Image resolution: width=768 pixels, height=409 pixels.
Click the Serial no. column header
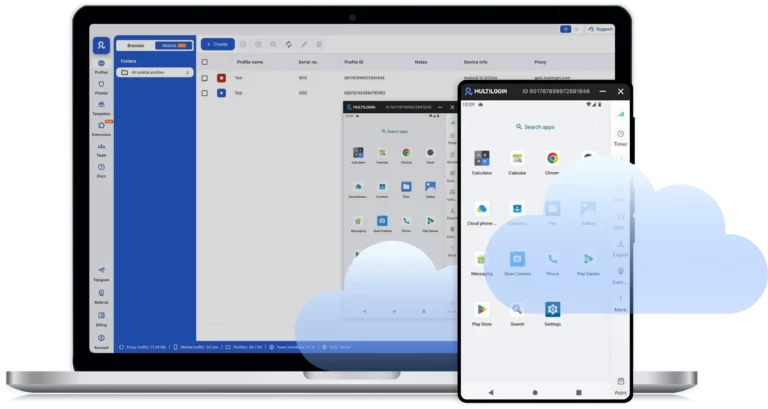coord(308,62)
